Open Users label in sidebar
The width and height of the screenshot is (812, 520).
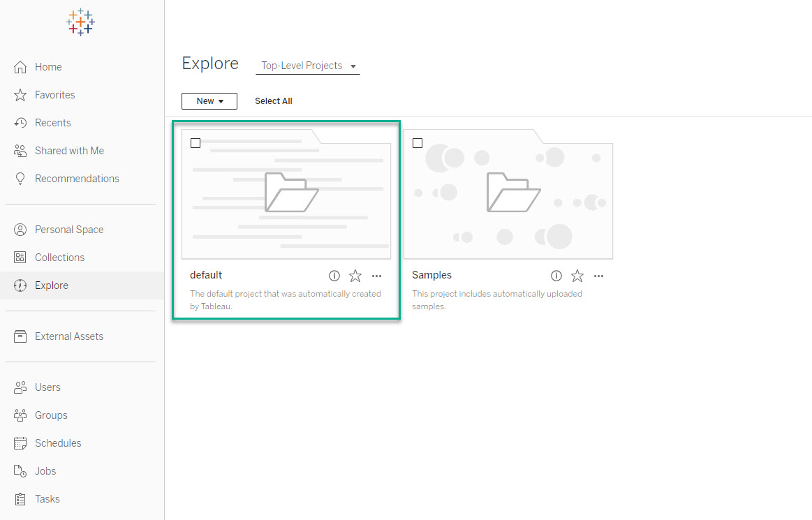pos(47,387)
